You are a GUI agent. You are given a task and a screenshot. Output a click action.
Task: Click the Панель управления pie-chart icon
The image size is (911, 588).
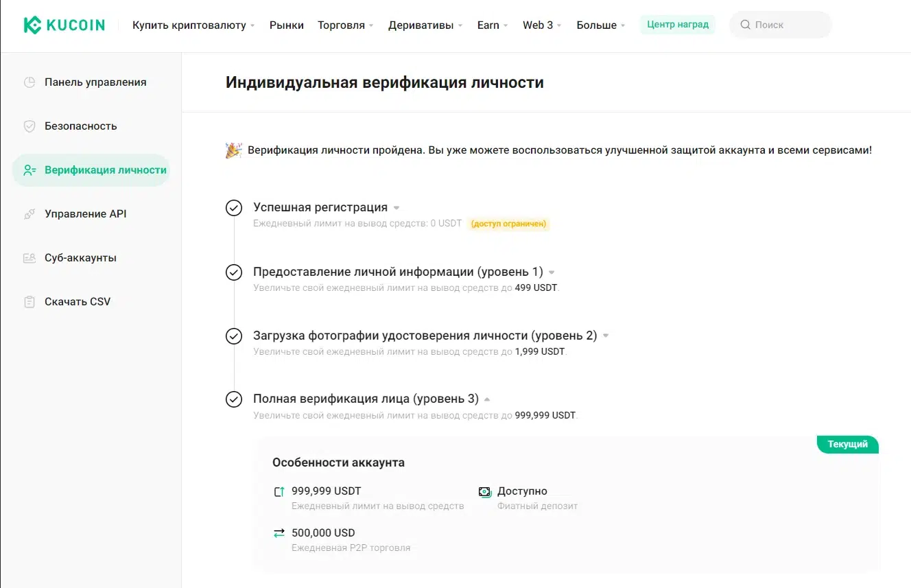29,82
